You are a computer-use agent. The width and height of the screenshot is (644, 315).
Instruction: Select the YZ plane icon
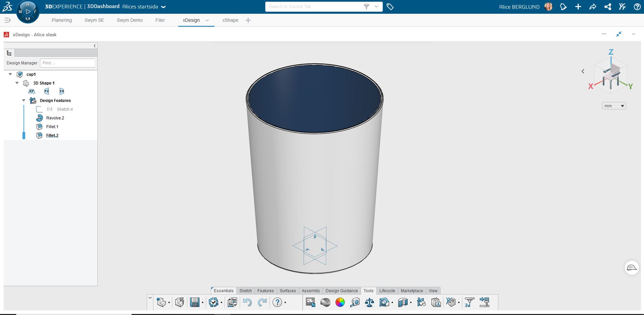click(x=47, y=91)
